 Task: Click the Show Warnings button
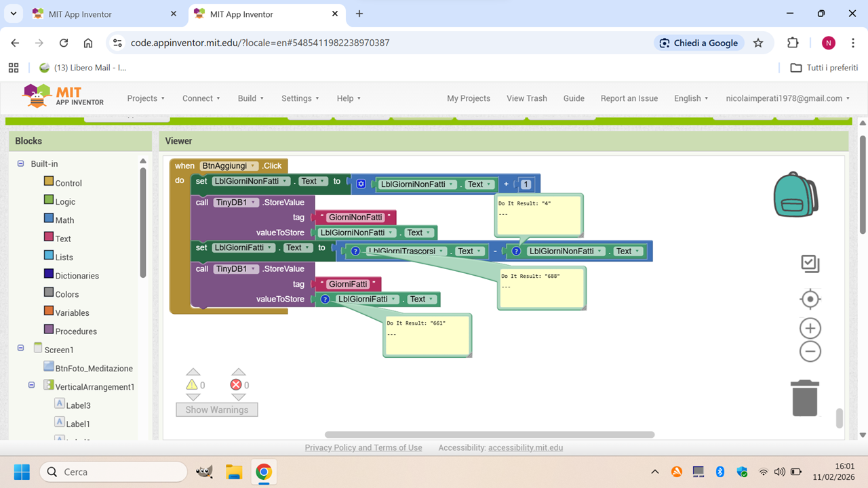point(217,410)
